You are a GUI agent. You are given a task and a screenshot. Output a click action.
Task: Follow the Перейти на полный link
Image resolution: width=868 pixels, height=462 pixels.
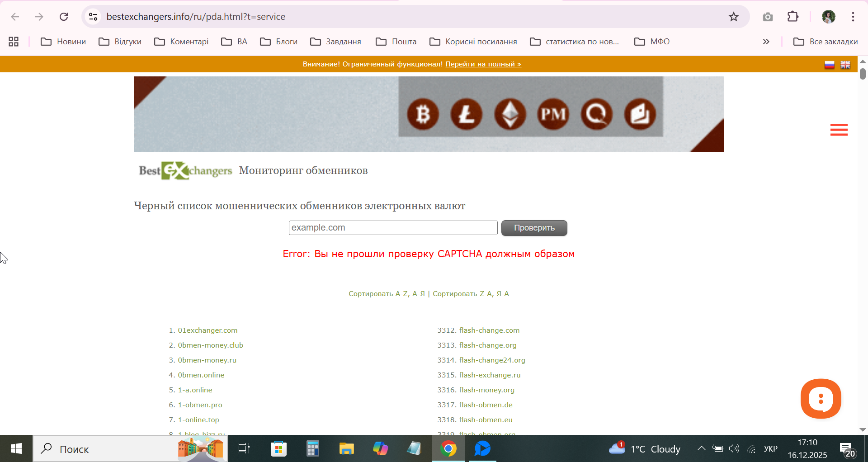pyautogui.click(x=483, y=64)
